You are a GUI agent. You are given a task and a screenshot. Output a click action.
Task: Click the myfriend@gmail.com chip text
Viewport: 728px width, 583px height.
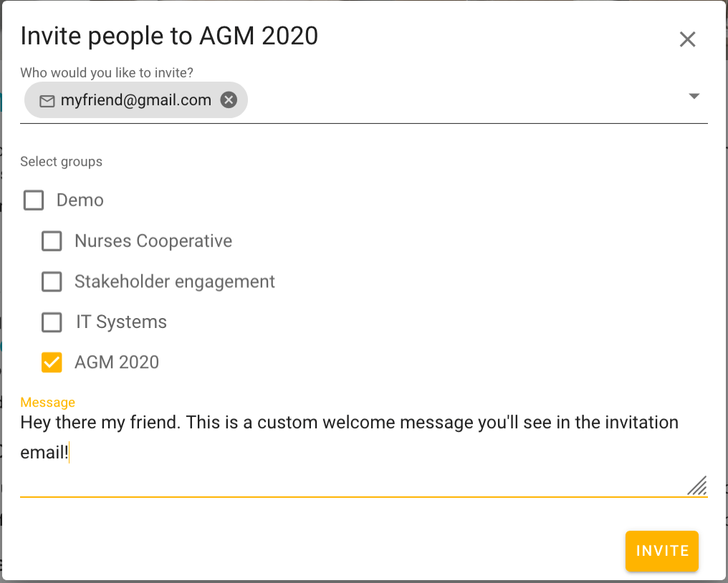click(x=135, y=100)
